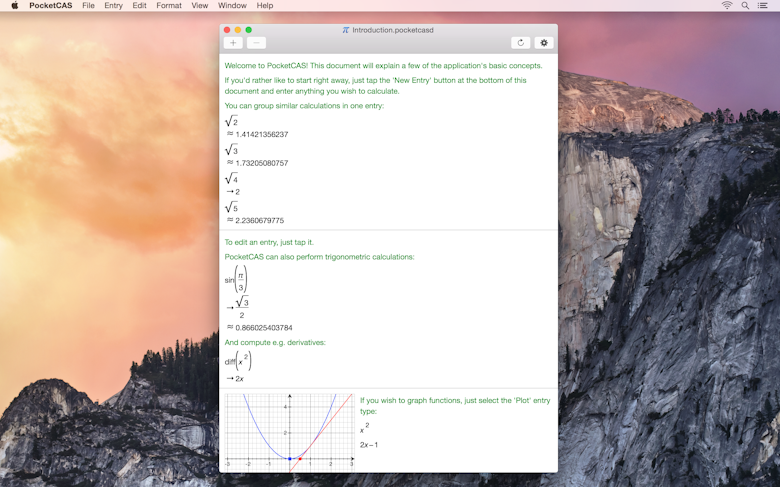The height and width of the screenshot is (487, 780).
Task: Click 'You can group similar calculations' text
Action: click(x=304, y=105)
